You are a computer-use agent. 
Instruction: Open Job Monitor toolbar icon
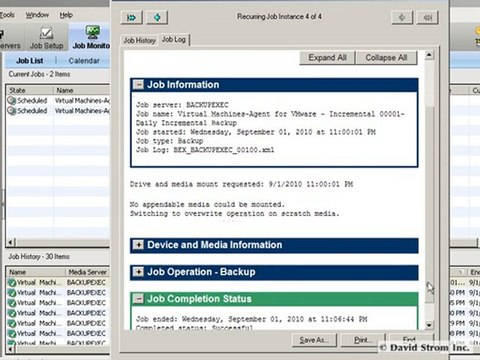tap(91, 38)
